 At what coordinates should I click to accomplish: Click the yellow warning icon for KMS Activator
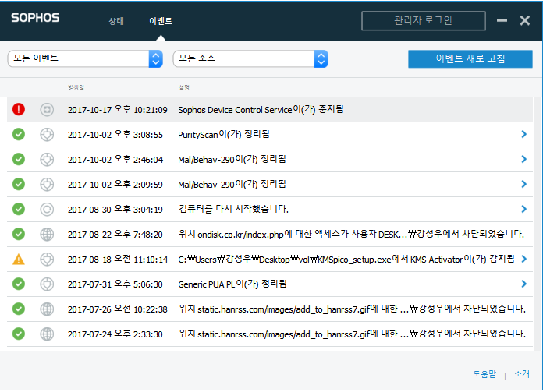[19, 259]
